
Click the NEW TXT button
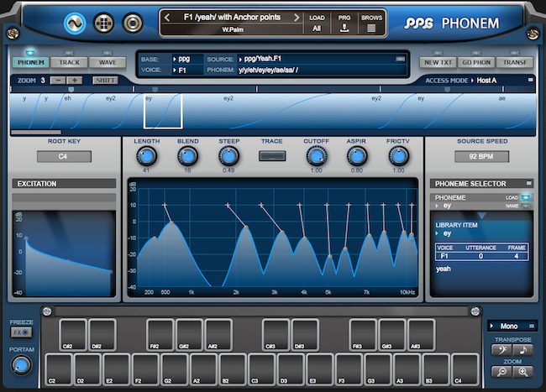(x=438, y=62)
